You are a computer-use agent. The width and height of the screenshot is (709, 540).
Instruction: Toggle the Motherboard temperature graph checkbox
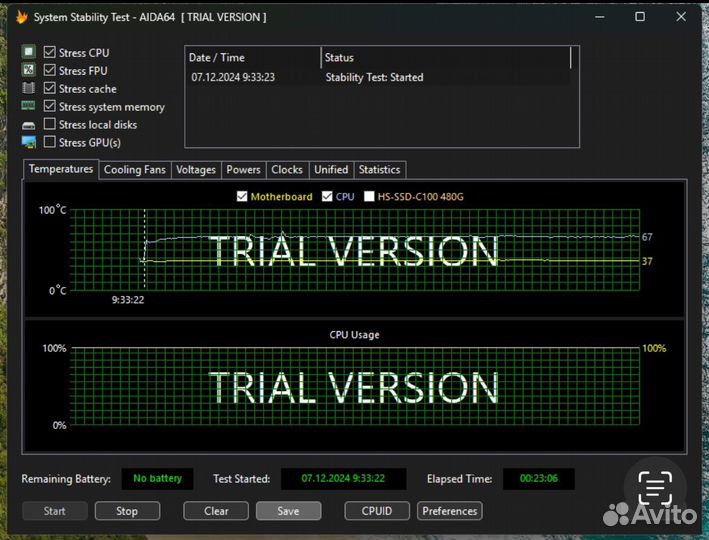[x=242, y=197]
